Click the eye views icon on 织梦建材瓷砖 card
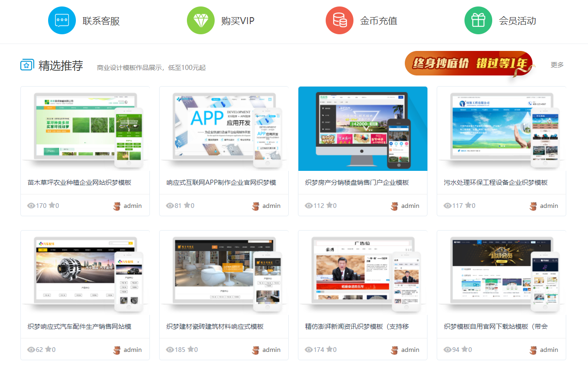 click(170, 350)
